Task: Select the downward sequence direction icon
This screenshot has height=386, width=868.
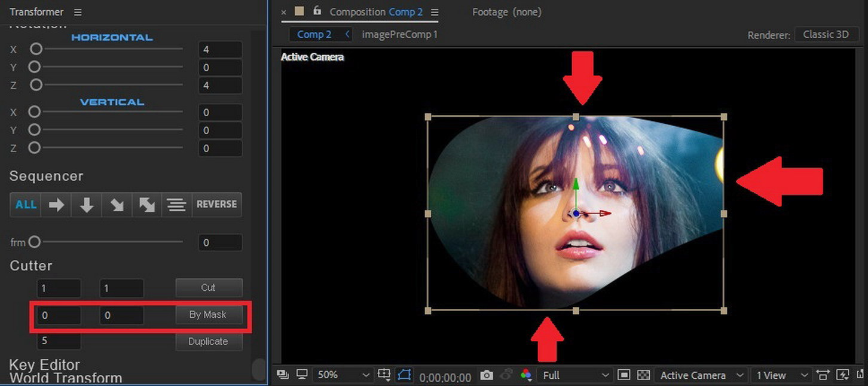Action: pos(86,205)
